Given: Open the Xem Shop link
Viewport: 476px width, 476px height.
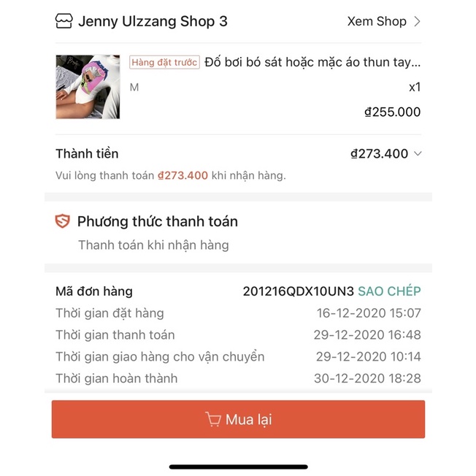Looking at the screenshot, I should tap(377, 21).
